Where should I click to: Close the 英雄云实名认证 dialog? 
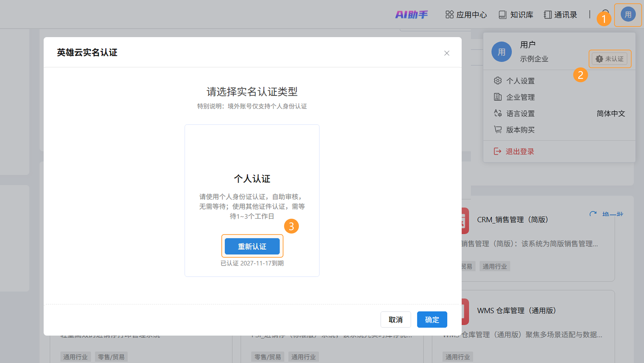click(446, 53)
